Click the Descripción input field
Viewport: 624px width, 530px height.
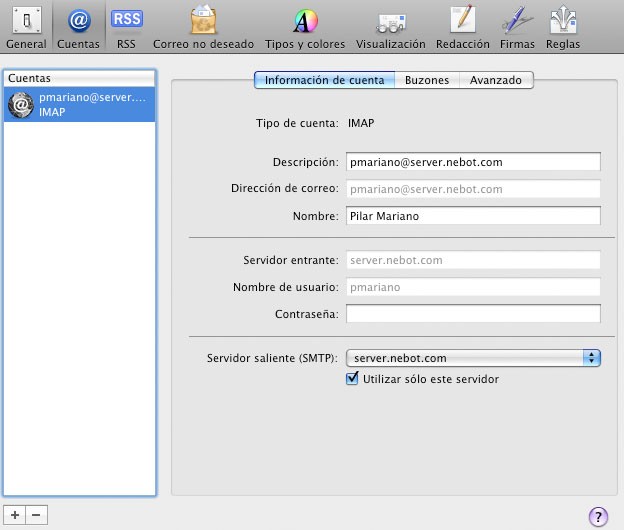(473, 162)
